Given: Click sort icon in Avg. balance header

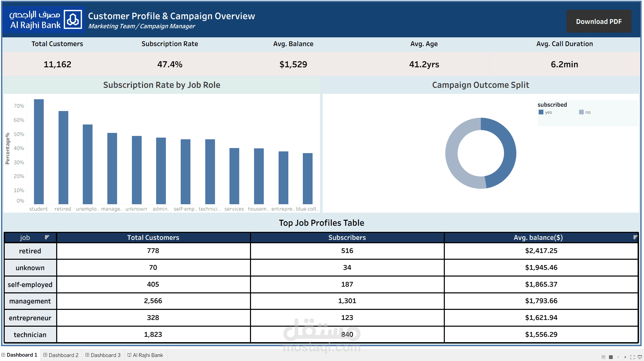Looking at the screenshot, I should pyautogui.click(x=635, y=237).
